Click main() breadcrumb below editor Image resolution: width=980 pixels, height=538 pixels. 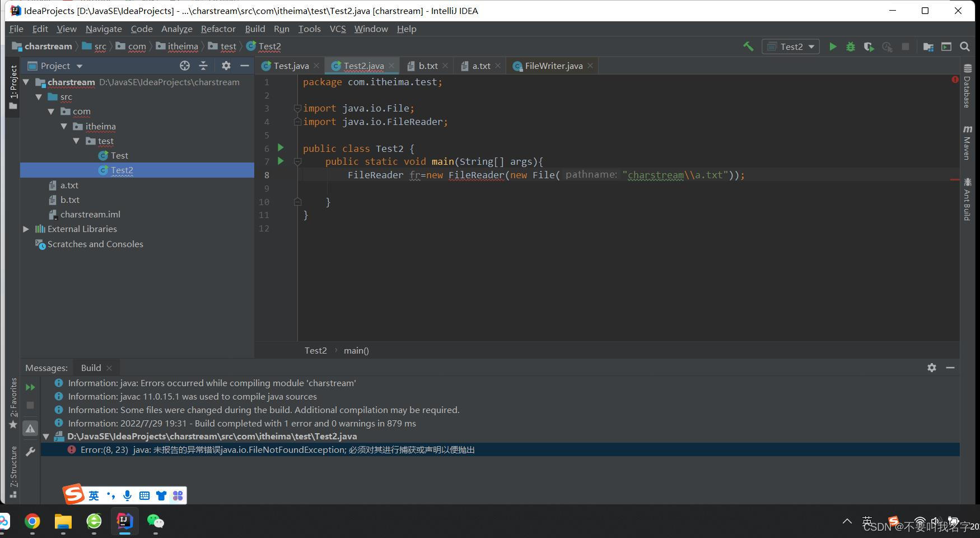356,350
